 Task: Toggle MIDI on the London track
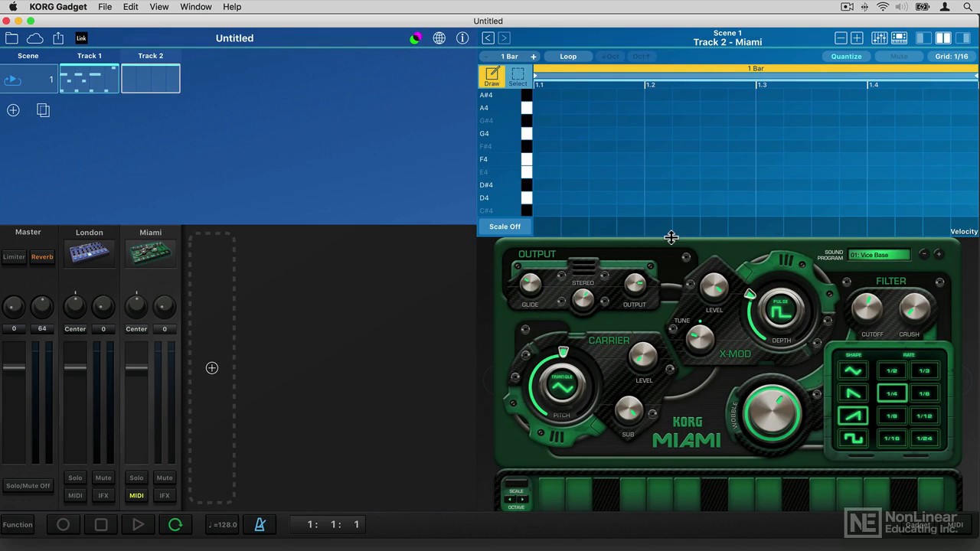(x=75, y=495)
